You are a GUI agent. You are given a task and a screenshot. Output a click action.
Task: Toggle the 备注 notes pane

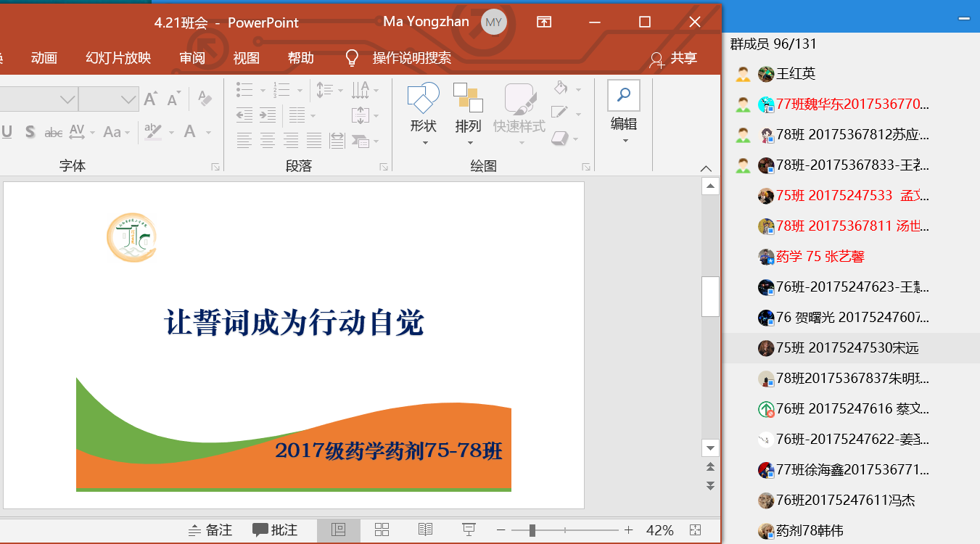pyautogui.click(x=210, y=530)
